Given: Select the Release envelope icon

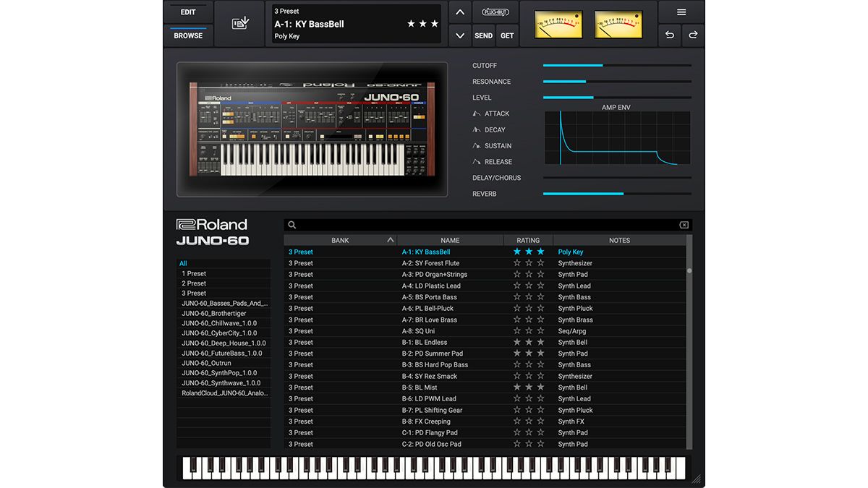Looking at the screenshot, I should (x=477, y=161).
